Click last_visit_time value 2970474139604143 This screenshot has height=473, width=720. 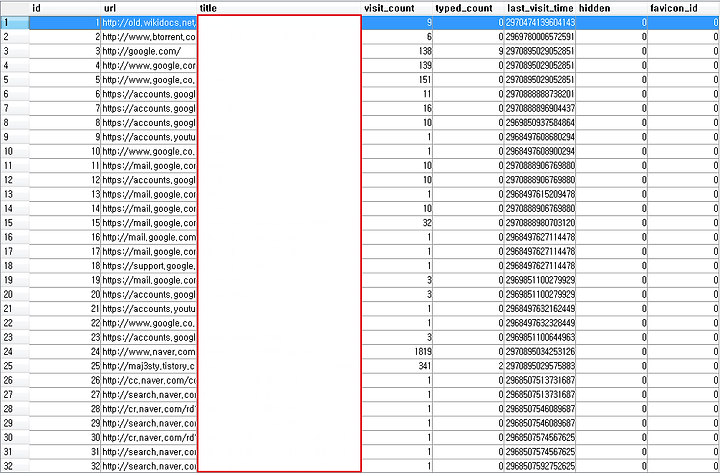[540, 23]
